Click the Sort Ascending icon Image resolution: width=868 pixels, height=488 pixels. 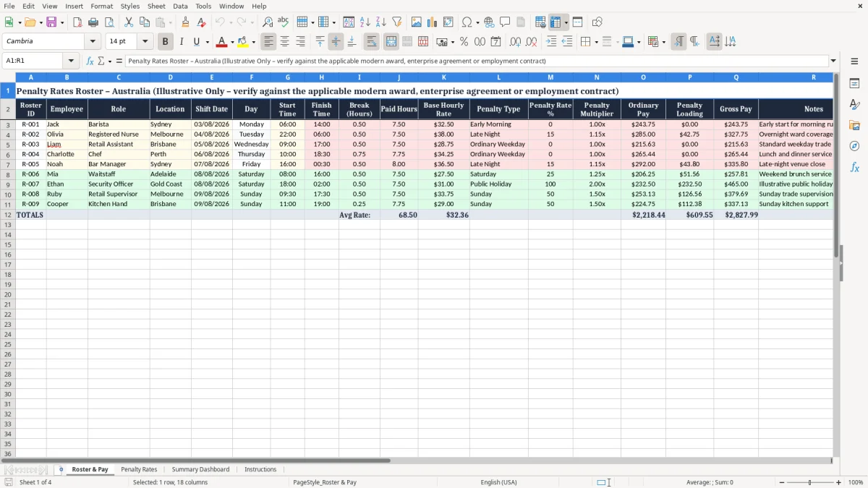(x=365, y=22)
